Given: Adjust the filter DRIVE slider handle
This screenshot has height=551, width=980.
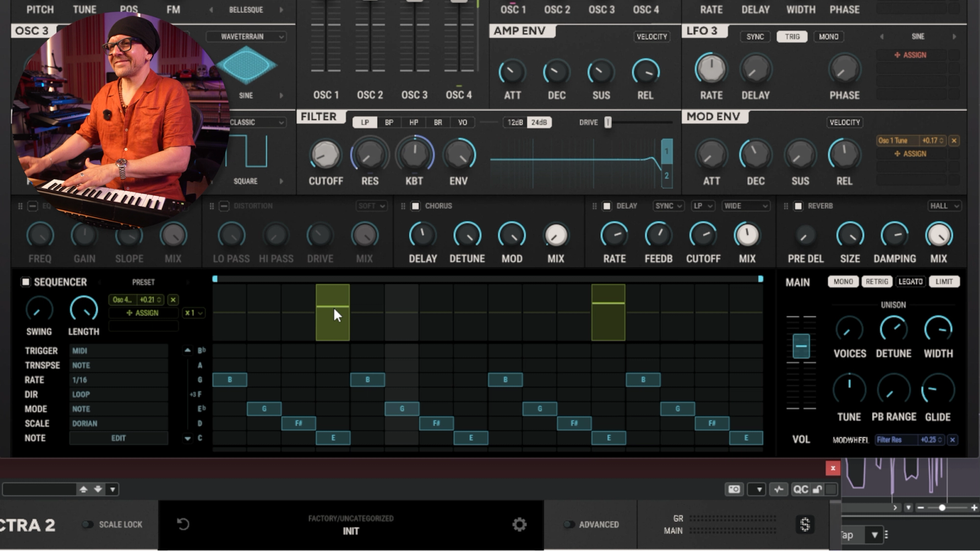Looking at the screenshot, I should click(608, 122).
